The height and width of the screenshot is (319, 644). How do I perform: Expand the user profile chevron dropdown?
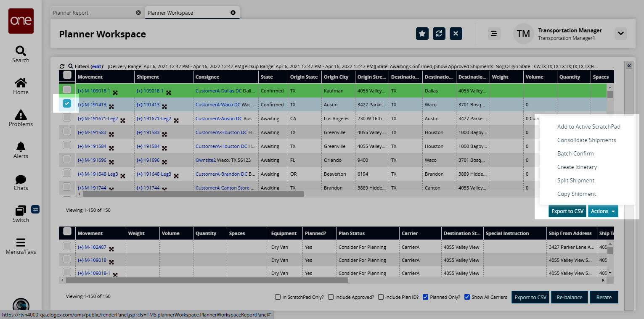(x=620, y=34)
